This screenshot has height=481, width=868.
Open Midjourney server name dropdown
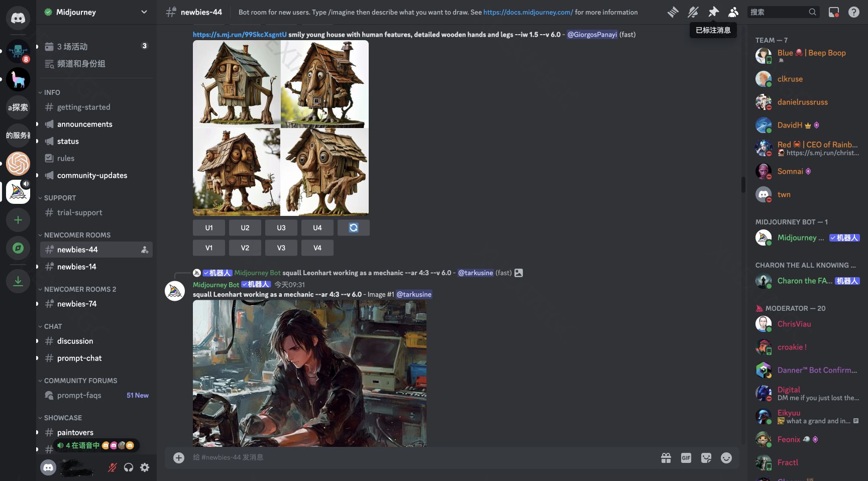(x=95, y=12)
